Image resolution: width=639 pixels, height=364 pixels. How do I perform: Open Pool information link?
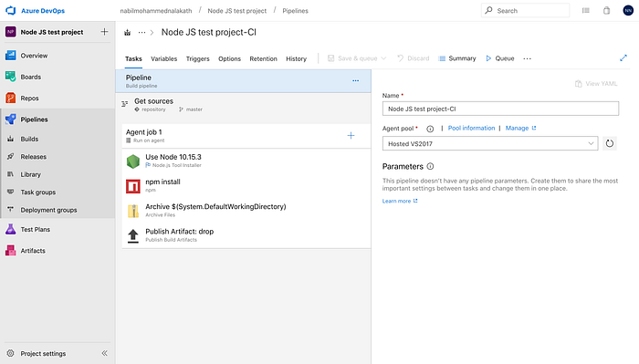[x=472, y=128]
